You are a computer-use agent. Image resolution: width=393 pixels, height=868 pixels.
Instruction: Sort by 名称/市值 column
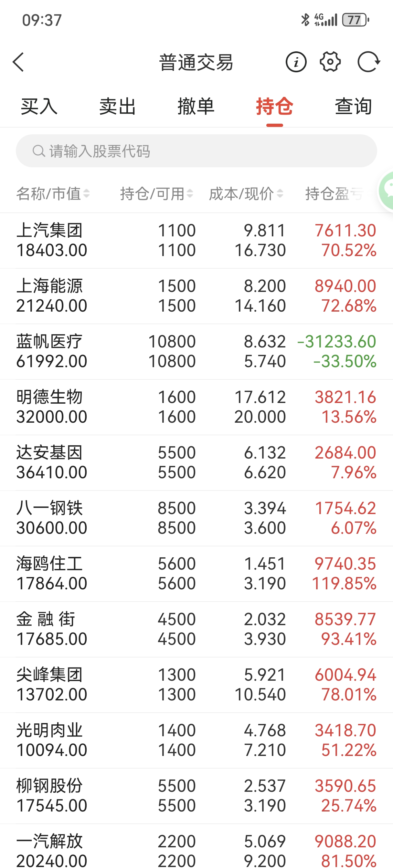pos(53,194)
